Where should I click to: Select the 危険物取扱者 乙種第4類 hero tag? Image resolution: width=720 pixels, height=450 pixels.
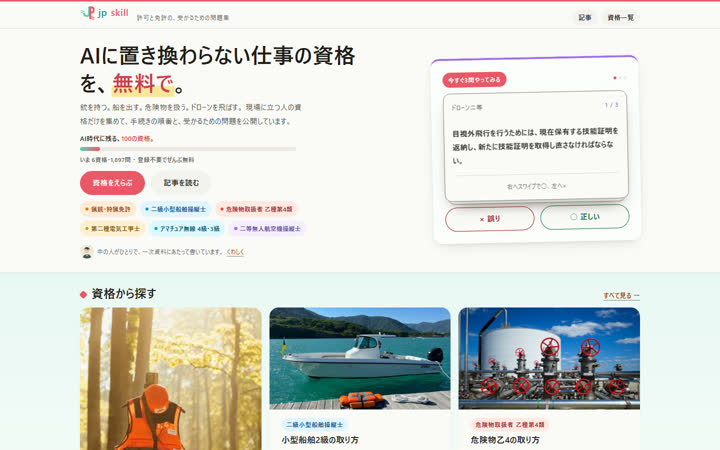tap(256, 209)
